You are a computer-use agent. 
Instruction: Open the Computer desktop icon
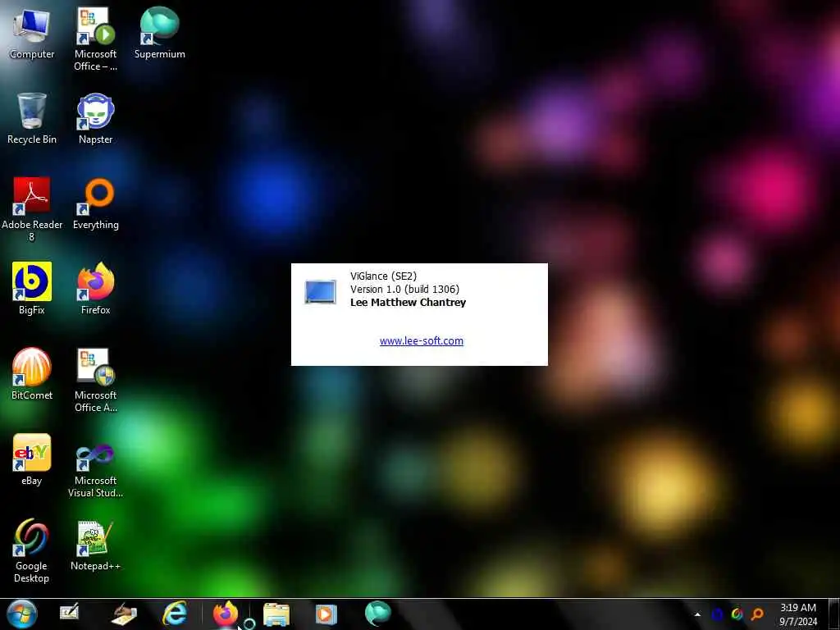coord(32,33)
